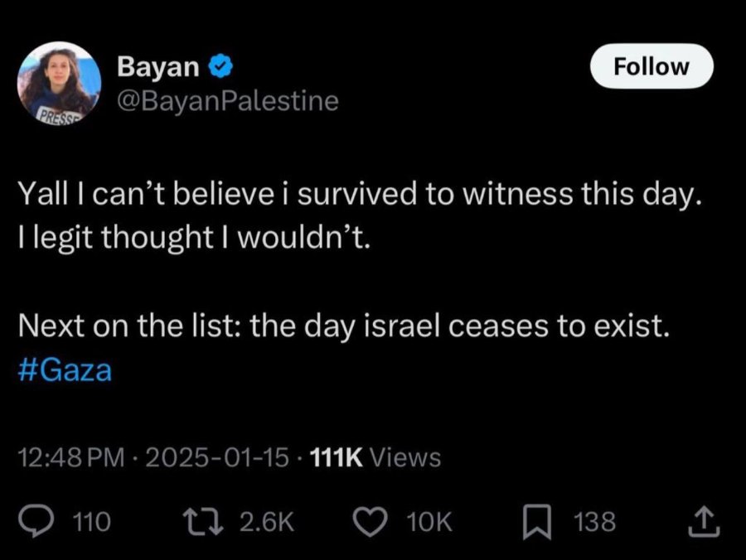
Task: Open the @BayanPalestine handle
Action: coord(228,101)
